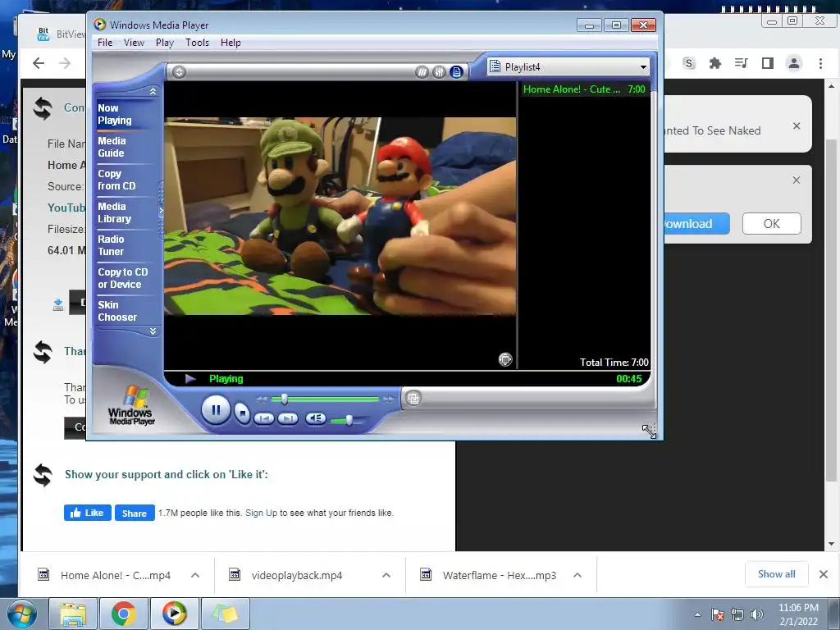Open the Chrome extensions puzzle icon

pyautogui.click(x=714, y=63)
